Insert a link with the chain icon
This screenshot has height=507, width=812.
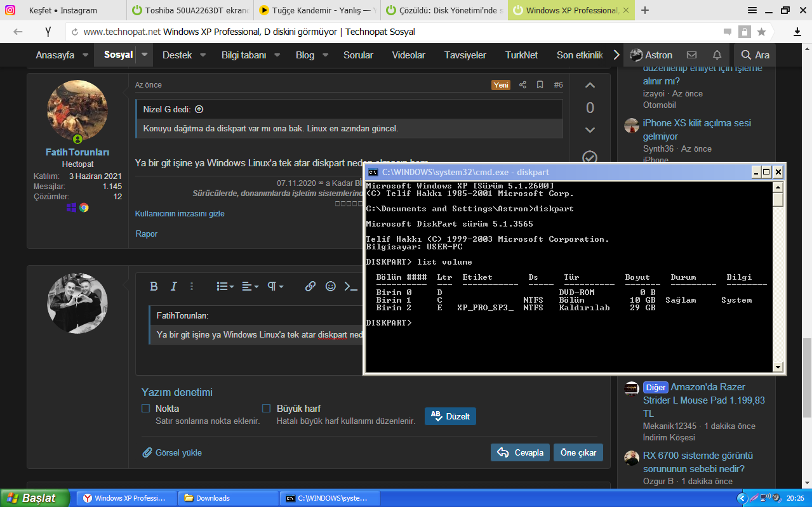(310, 286)
